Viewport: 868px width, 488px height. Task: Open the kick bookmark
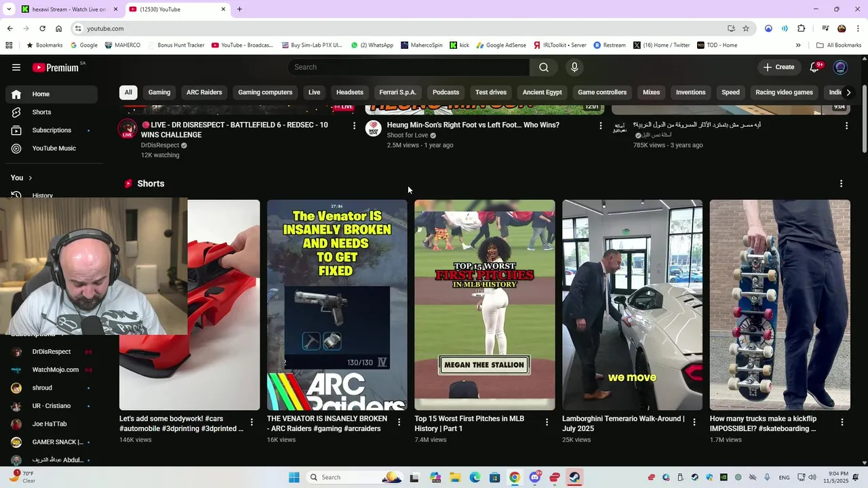coord(460,45)
